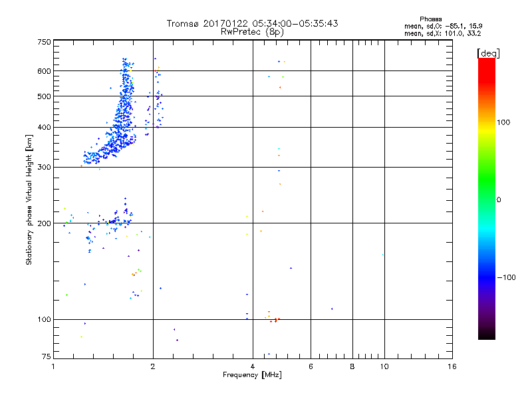
Task: Click the rainbow phase colorbar
Action: 487,198
